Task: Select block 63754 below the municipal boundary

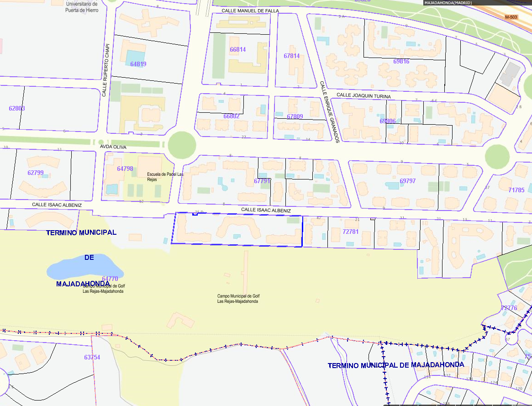Action: [92, 357]
